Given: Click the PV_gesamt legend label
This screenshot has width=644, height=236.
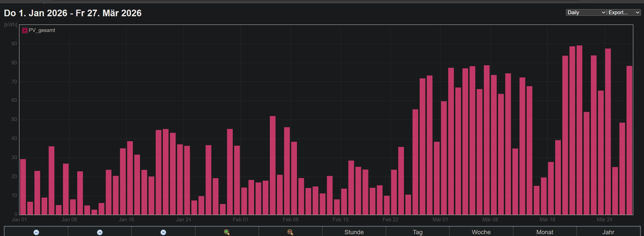Looking at the screenshot, I should [42, 30].
